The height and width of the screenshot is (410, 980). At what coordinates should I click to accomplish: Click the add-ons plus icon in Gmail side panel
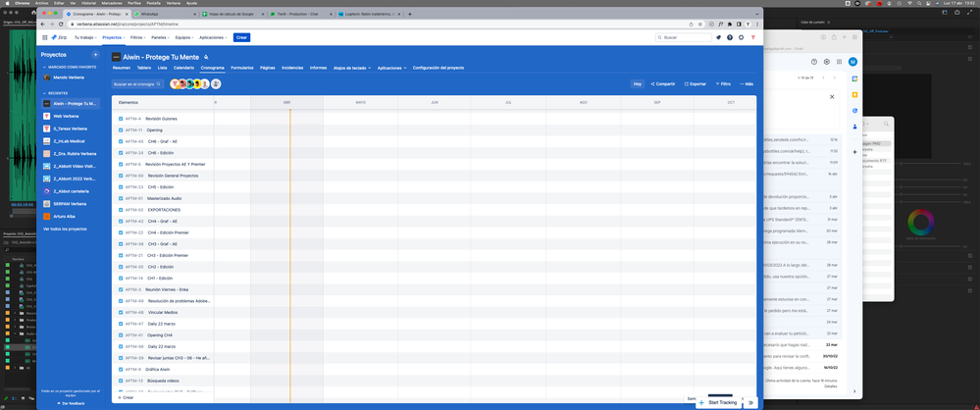click(854, 152)
